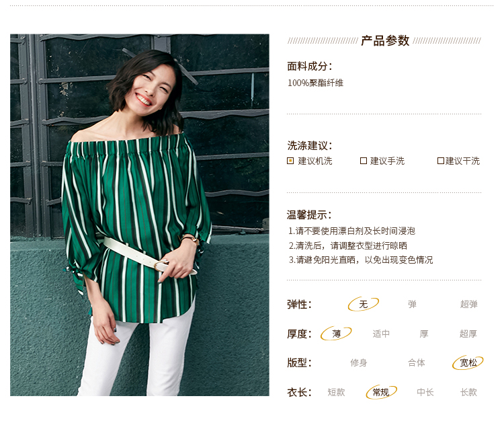
Task: Open the striped blouse model photo
Action: click(140, 215)
